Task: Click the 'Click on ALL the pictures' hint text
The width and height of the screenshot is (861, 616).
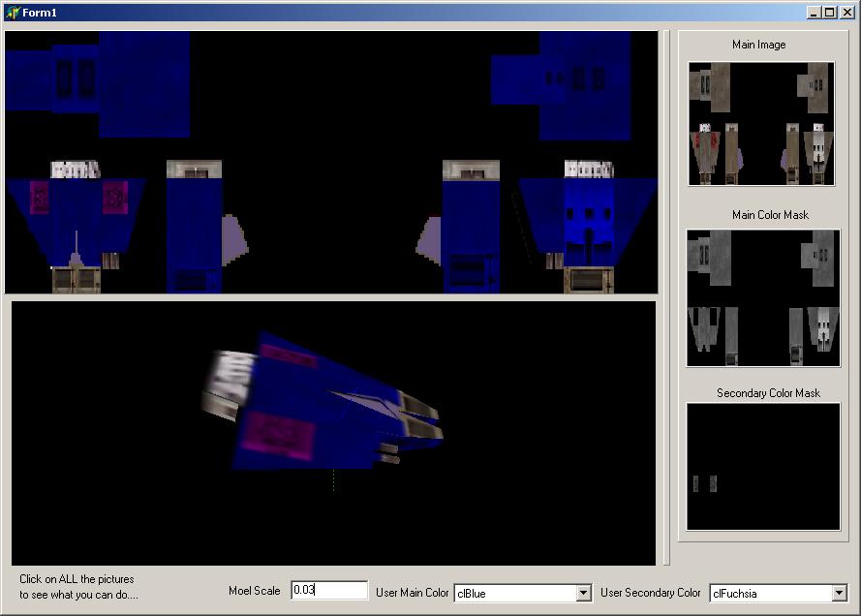Action: (x=77, y=579)
